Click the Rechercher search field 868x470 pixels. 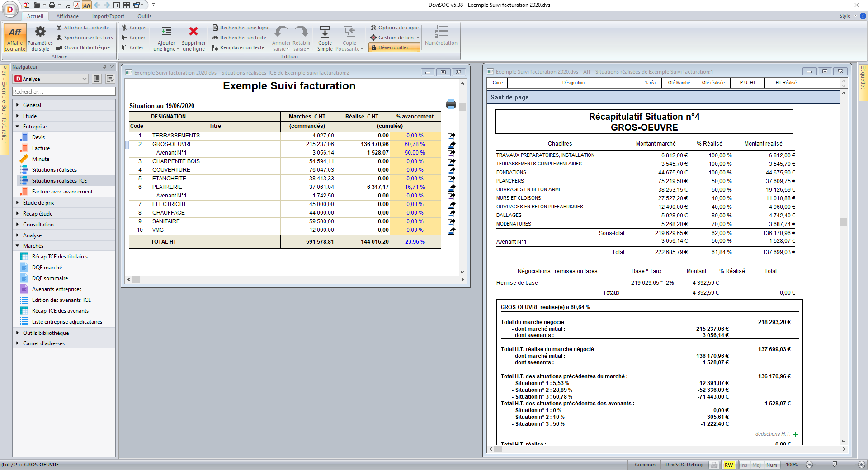click(63, 92)
